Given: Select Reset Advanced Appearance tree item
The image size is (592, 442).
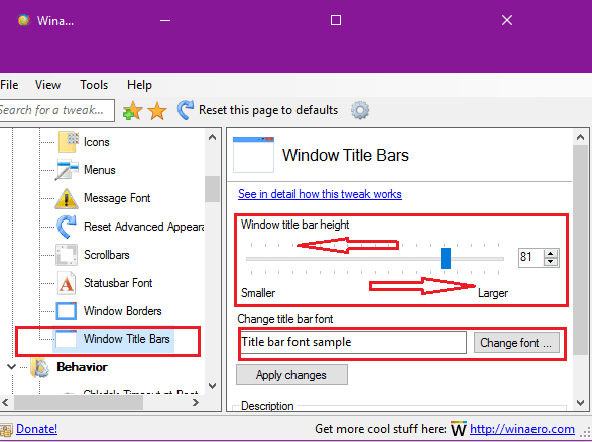Looking at the screenshot, I should (x=144, y=227).
